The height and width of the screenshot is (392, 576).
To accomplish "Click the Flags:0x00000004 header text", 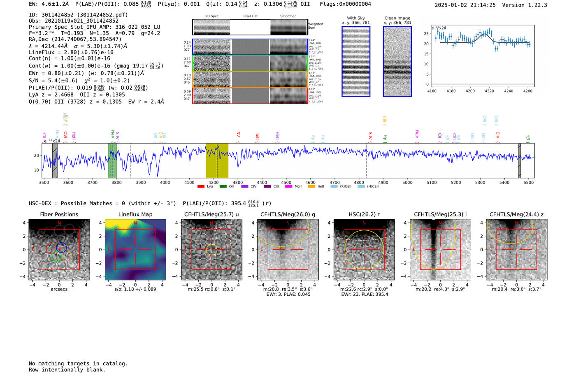I will point(346,4).
